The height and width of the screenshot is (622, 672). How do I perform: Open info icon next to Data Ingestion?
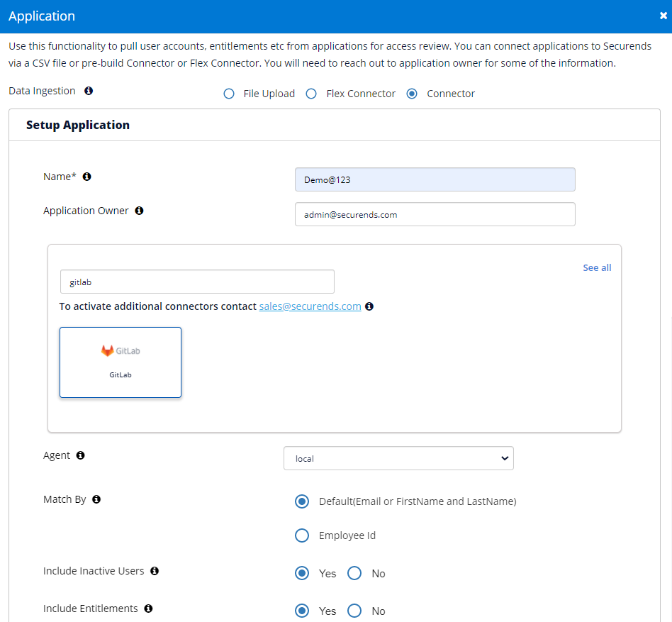[89, 91]
